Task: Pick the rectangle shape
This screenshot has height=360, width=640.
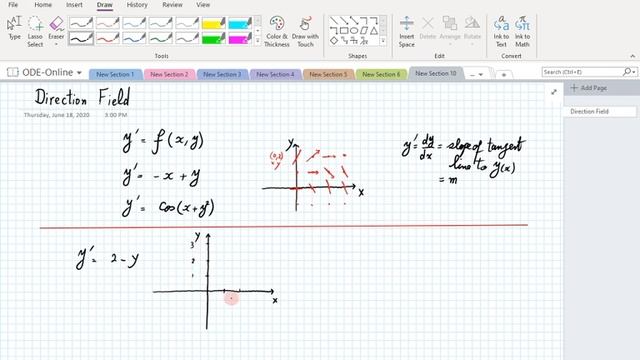Action: click(344, 31)
